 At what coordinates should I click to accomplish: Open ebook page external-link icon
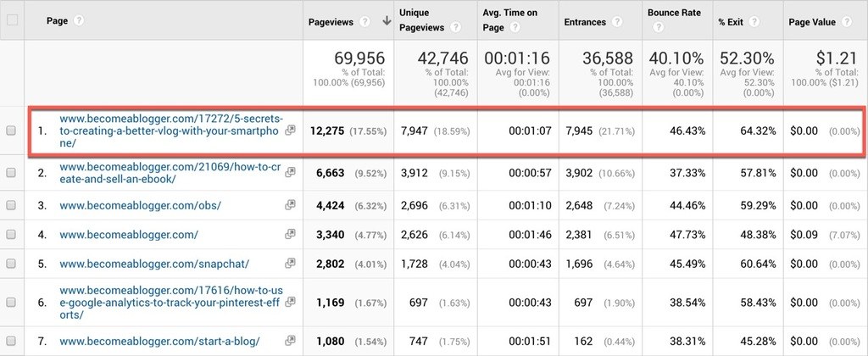pyautogui.click(x=290, y=173)
